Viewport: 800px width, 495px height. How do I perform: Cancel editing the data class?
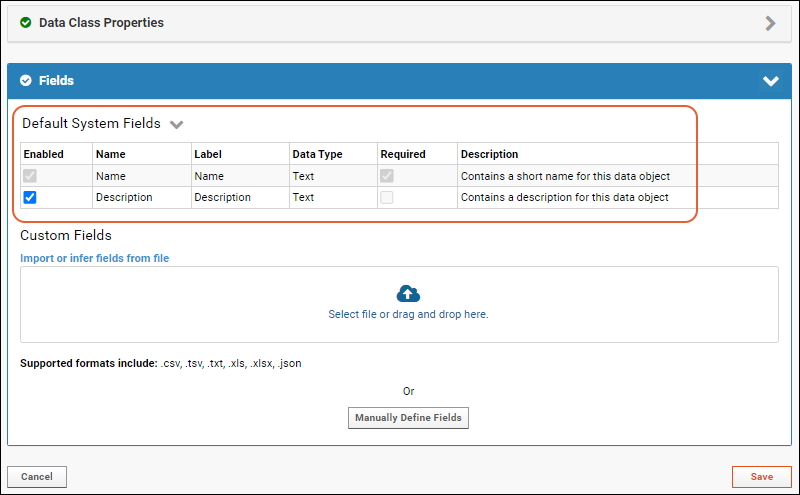point(37,477)
